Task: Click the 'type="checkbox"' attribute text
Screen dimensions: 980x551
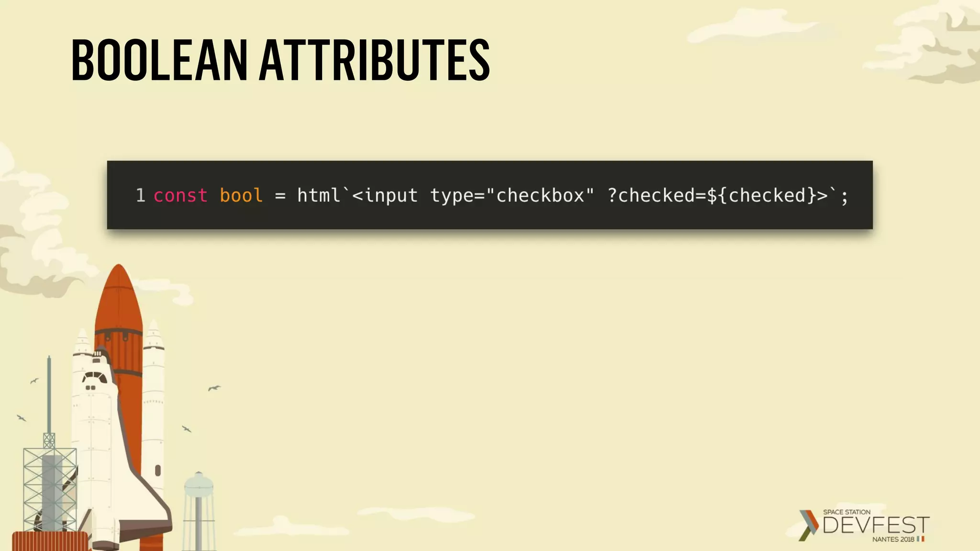Action: pos(512,196)
